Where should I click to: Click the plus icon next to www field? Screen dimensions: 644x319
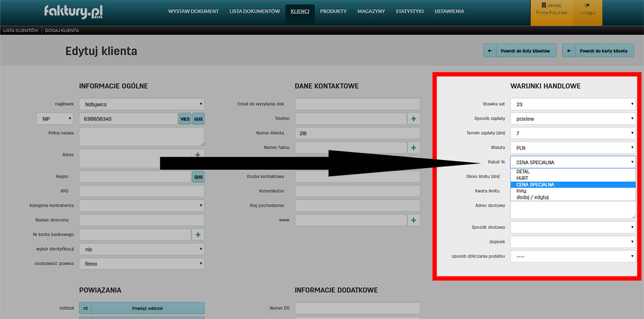click(414, 220)
